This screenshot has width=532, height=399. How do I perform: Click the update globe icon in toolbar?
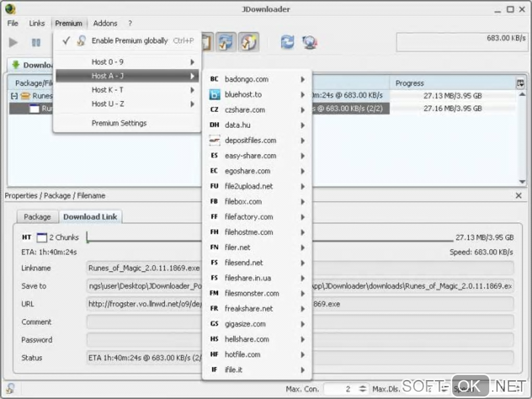click(309, 42)
